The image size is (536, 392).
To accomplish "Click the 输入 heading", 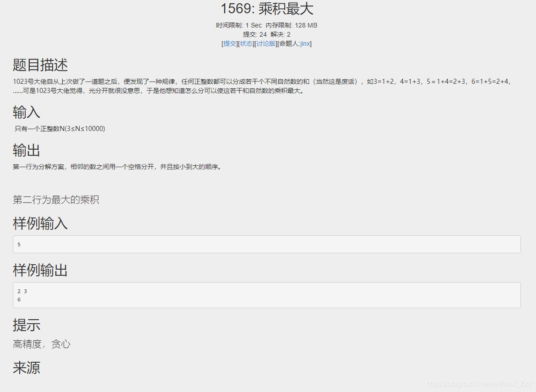I will pyautogui.click(x=27, y=112).
